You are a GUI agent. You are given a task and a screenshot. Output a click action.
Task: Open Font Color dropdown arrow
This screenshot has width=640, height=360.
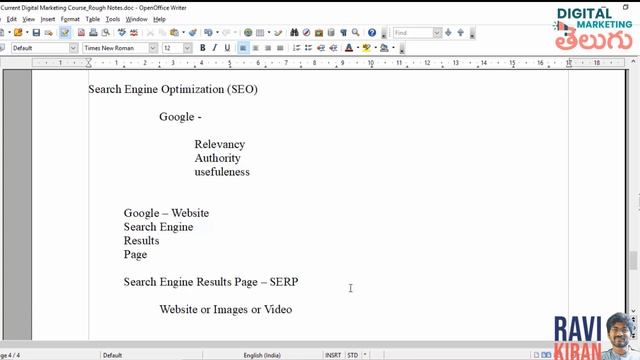pyautogui.click(x=358, y=48)
